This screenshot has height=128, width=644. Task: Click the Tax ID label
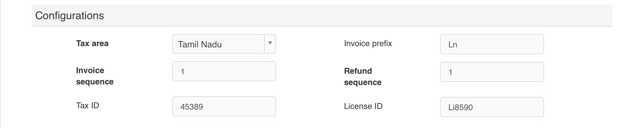pos(87,106)
